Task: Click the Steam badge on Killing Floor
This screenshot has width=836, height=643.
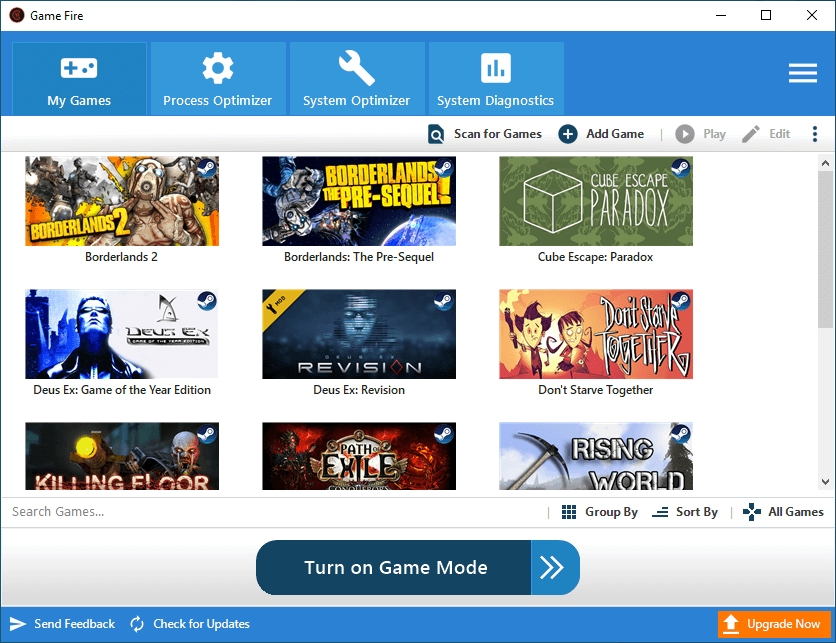Action: click(207, 435)
